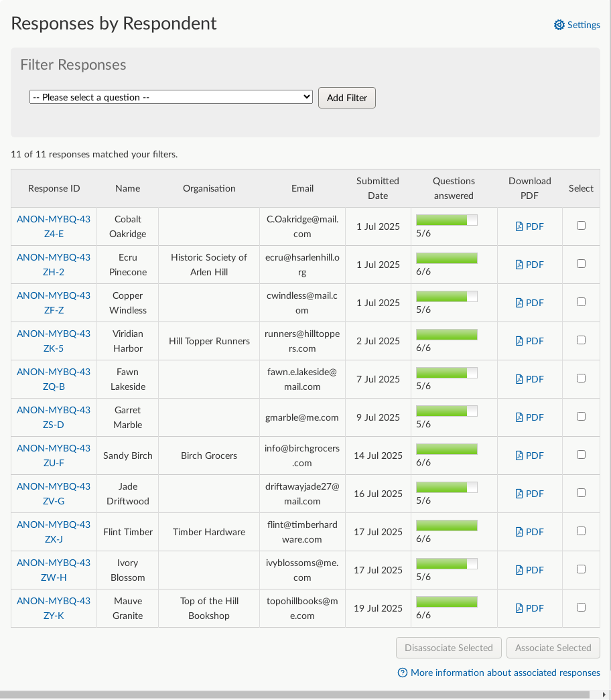Open response ANON-MYBQ-43ZS-D
This screenshot has height=700, width=611.
coord(54,417)
